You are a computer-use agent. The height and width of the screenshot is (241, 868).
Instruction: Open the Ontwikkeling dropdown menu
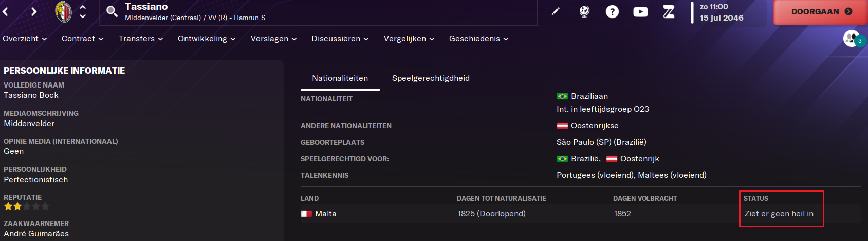coord(207,39)
